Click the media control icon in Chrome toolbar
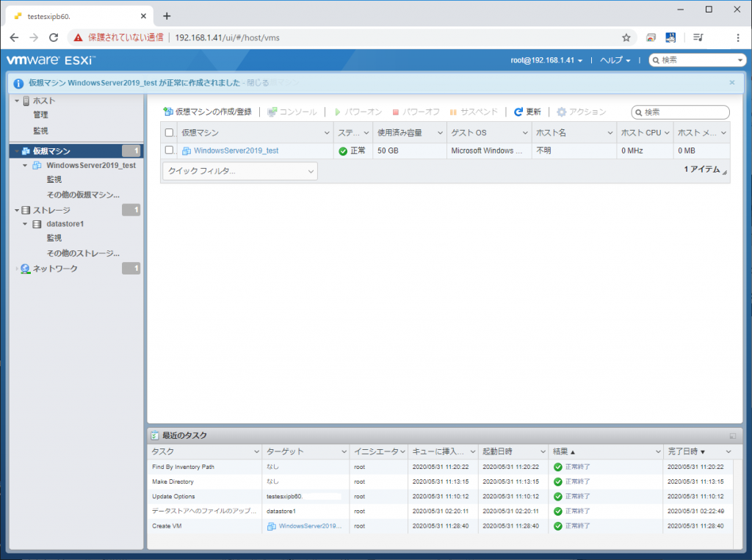This screenshot has width=752, height=560. coord(698,37)
